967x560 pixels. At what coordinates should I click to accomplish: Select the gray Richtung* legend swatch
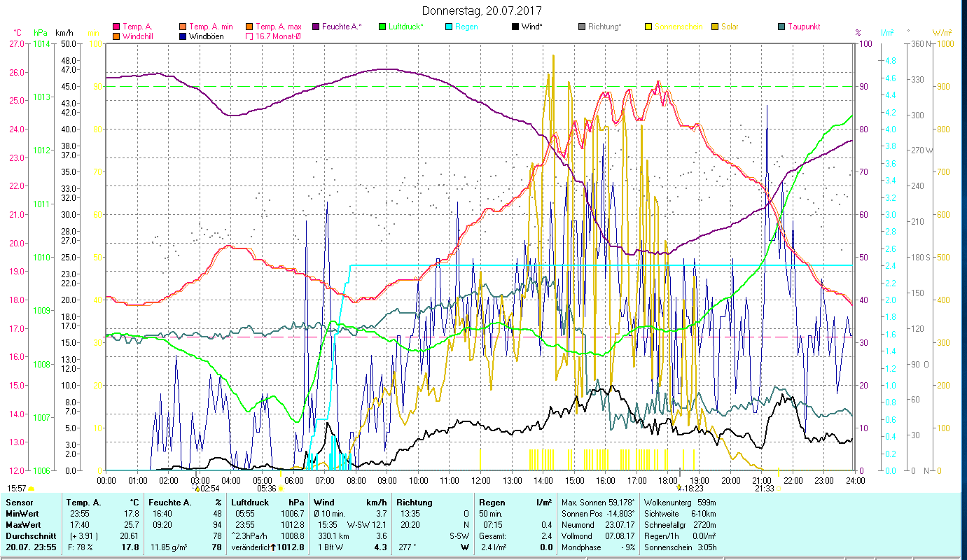[x=581, y=27]
